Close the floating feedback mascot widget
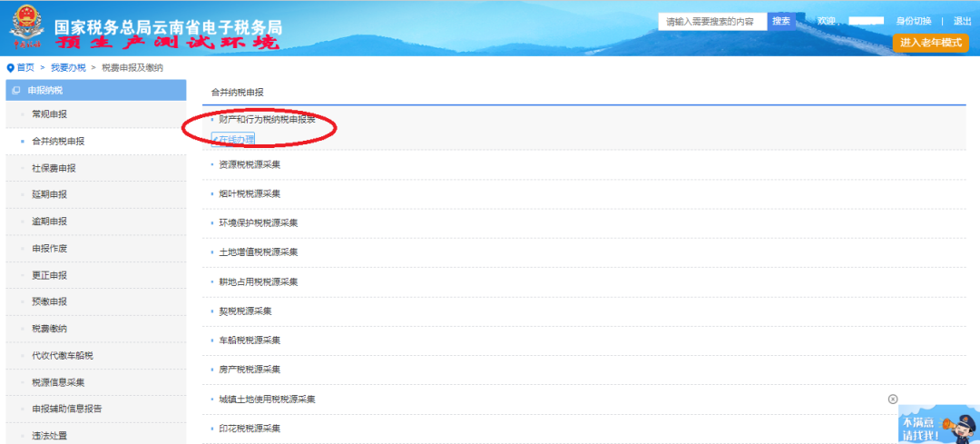Image resolution: width=980 pixels, height=444 pixels. click(x=893, y=399)
